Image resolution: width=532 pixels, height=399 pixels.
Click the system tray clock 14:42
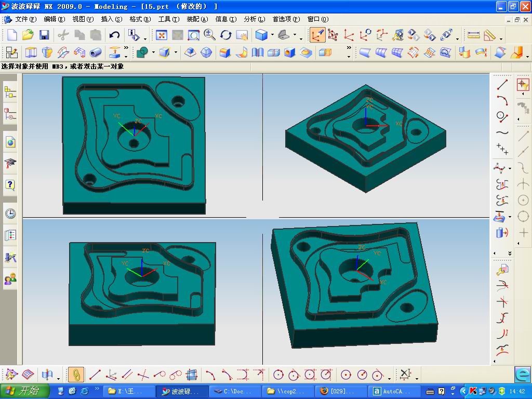pos(517,391)
